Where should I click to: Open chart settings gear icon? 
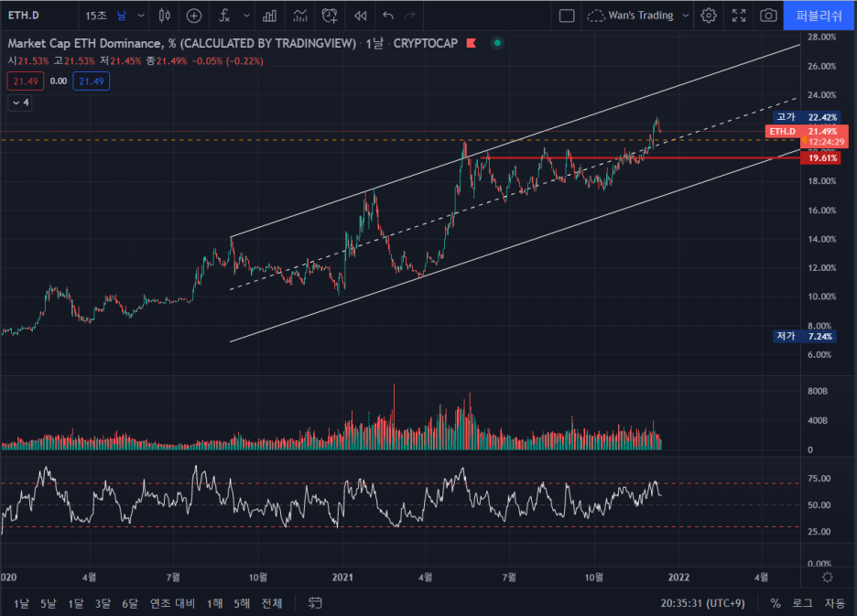tap(709, 16)
